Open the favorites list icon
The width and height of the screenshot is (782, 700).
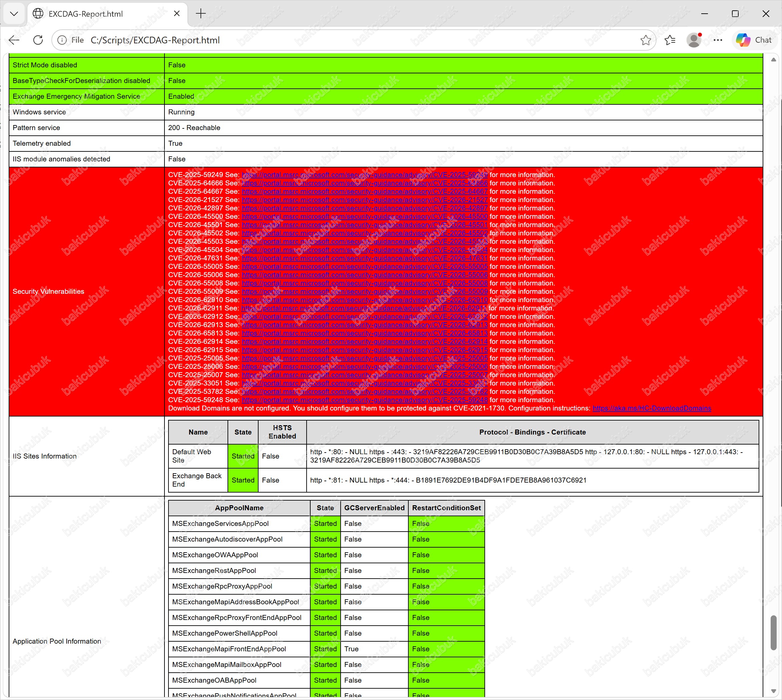pos(670,40)
